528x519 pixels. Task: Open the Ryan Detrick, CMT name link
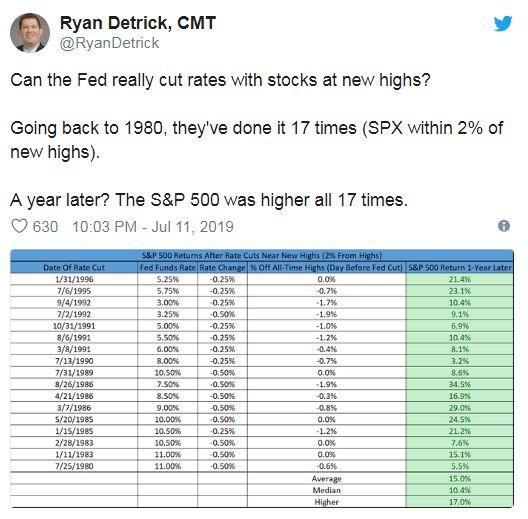138,23
